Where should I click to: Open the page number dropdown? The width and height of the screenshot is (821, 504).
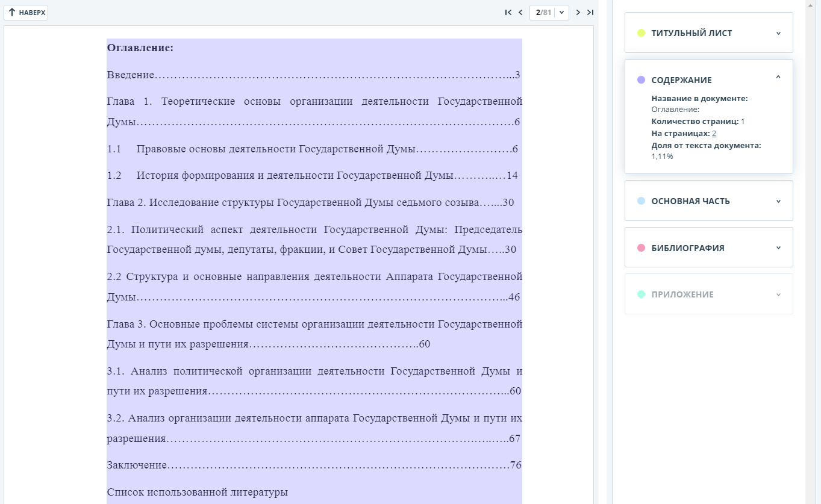[x=561, y=12]
